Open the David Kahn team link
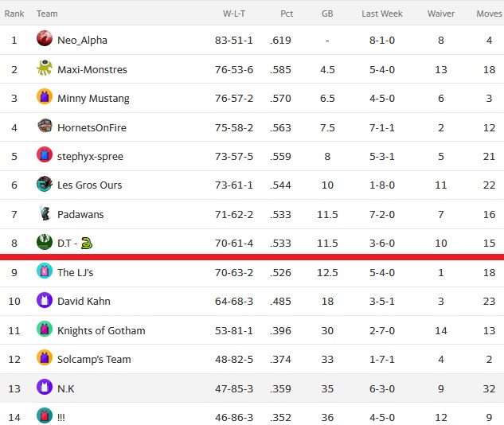 click(84, 302)
